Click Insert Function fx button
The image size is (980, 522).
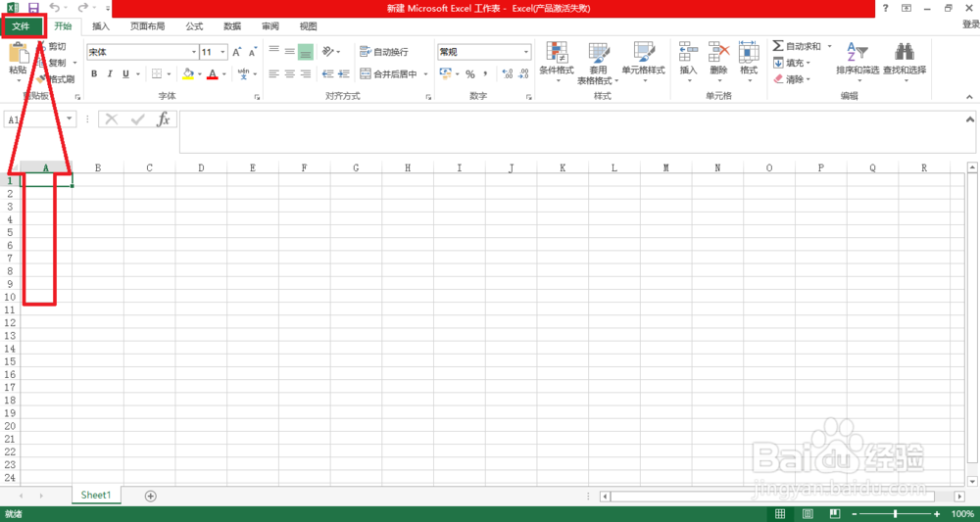coord(163,119)
